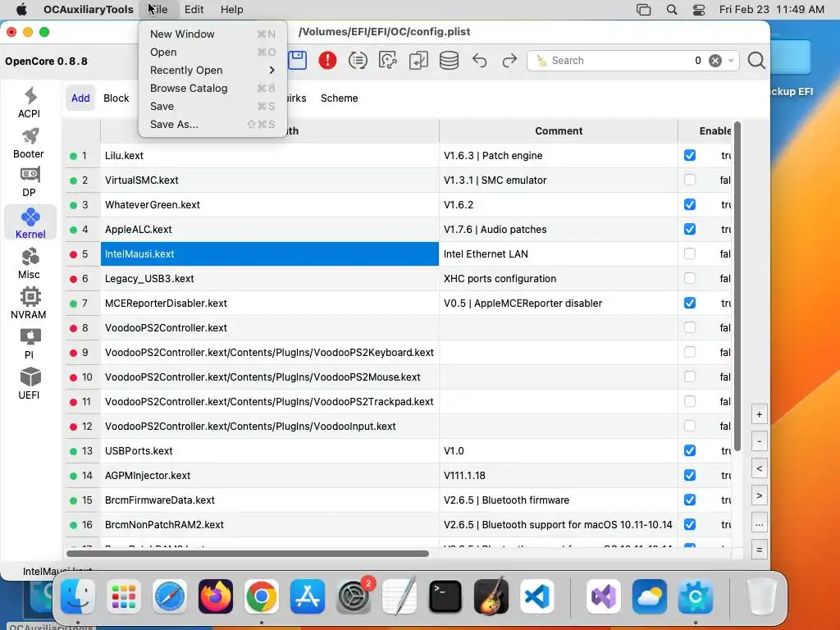Viewport: 840px width, 630px height.
Task: Choose New Window from File menu
Action: tap(212, 34)
